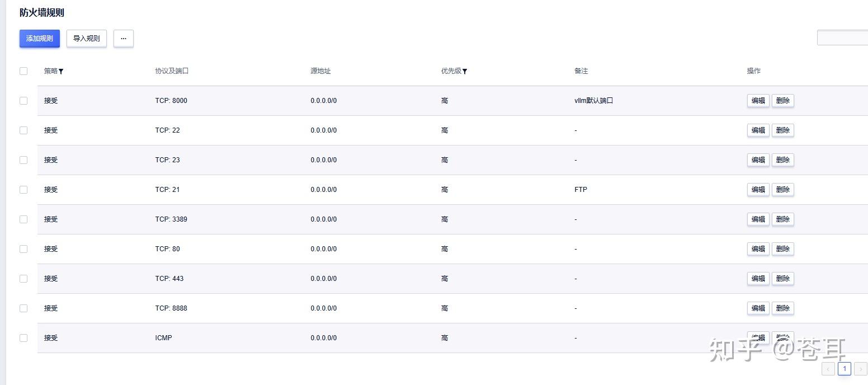
Task: Edit the FTP TCP: 21 rule
Action: point(758,190)
